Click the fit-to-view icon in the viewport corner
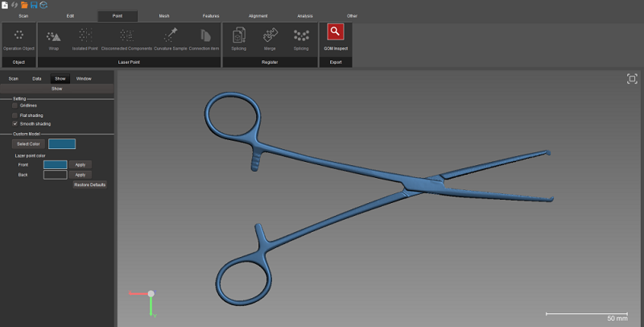The height and width of the screenshot is (327, 644). [632, 79]
